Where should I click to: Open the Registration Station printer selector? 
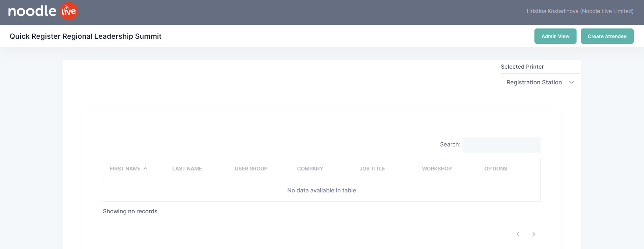tap(535, 82)
